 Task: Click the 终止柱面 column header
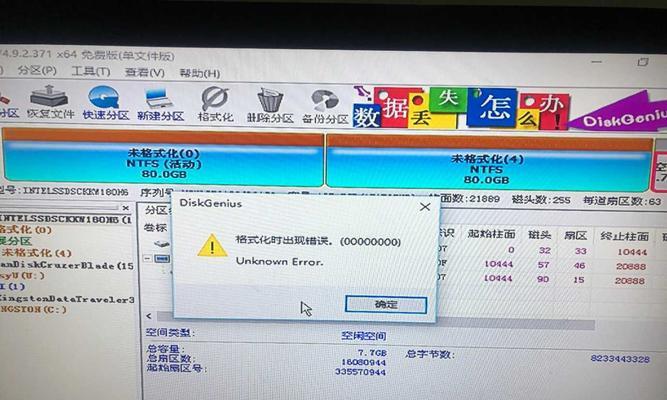click(624, 236)
